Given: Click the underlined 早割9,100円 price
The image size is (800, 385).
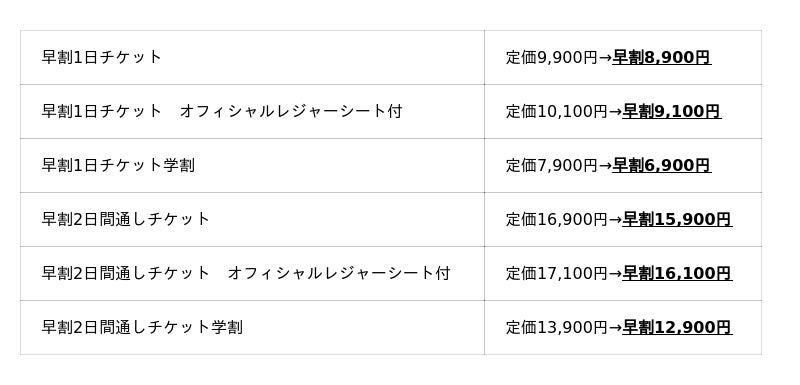Looking at the screenshot, I should pyautogui.click(x=672, y=112).
